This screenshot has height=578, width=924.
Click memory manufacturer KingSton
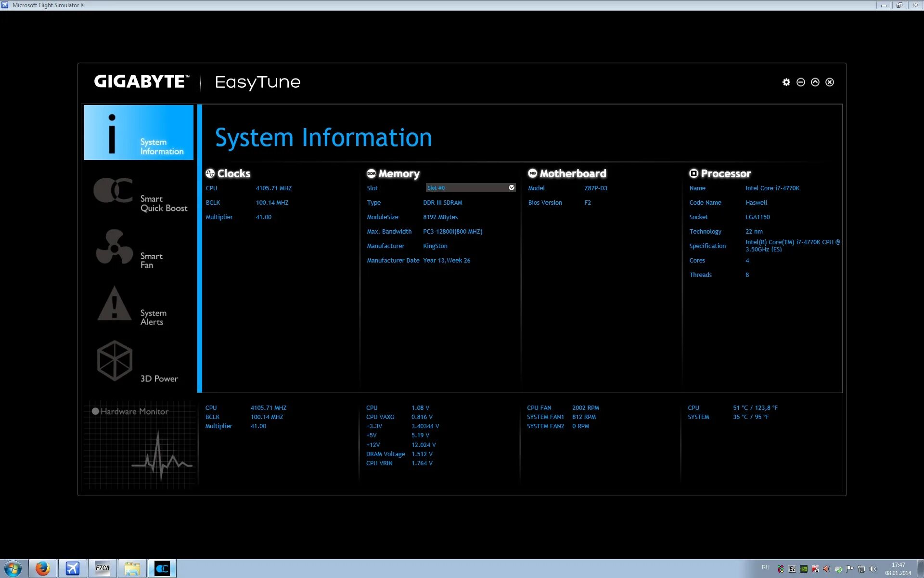[x=435, y=246]
